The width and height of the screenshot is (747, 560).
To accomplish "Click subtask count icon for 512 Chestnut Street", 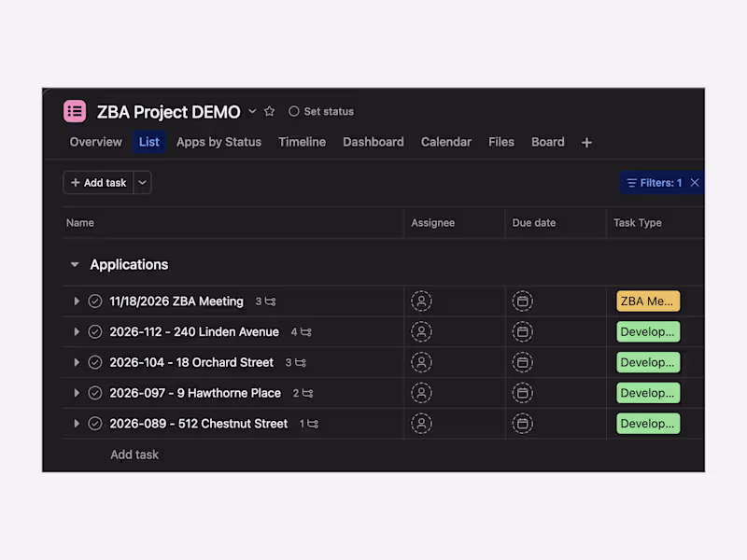I will [309, 424].
